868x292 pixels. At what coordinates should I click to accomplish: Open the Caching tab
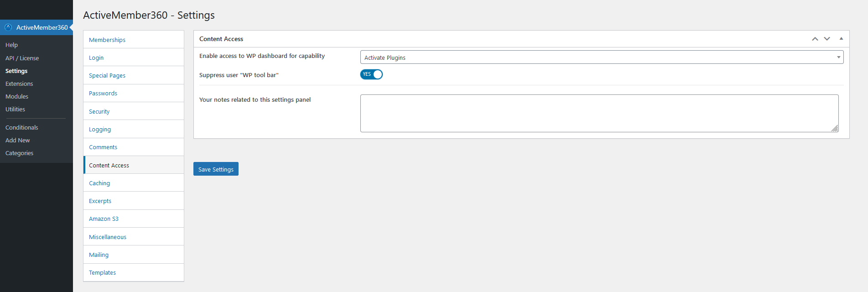(x=134, y=183)
